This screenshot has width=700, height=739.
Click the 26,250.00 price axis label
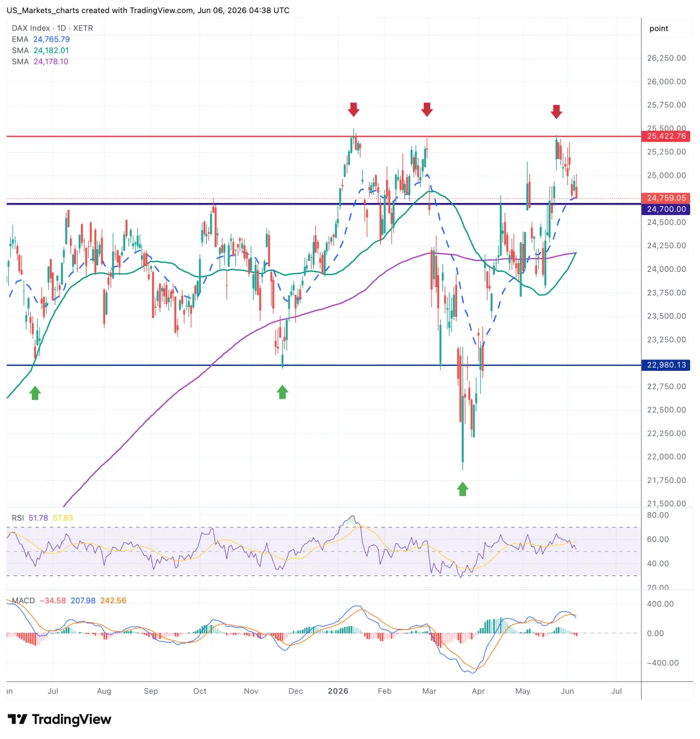tap(667, 58)
